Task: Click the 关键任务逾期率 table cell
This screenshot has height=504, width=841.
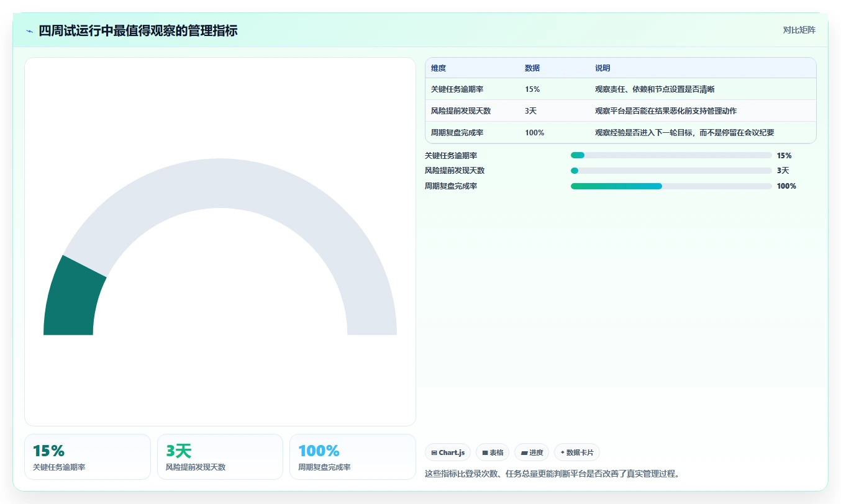Action: pyautogui.click(x=457, y=89)
